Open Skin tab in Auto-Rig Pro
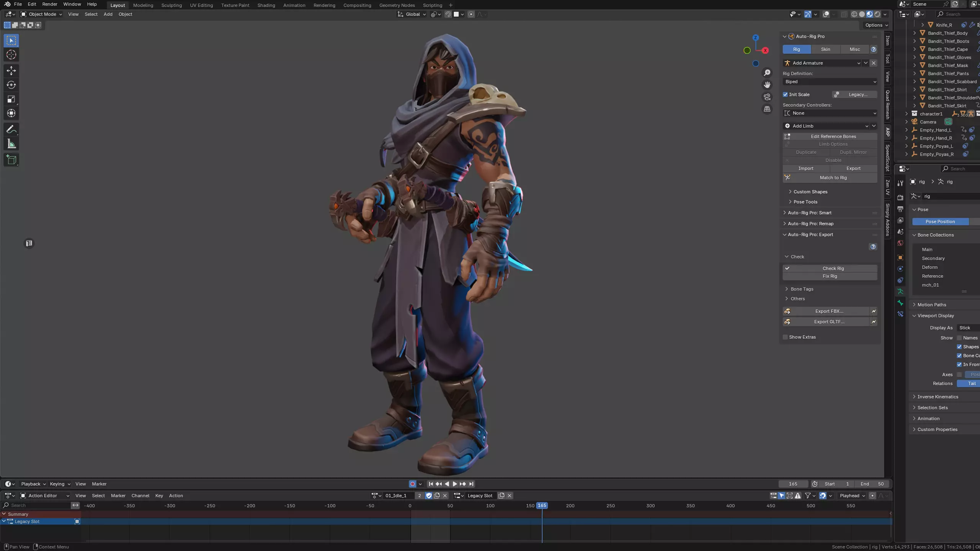 click(x=826, y=49)
